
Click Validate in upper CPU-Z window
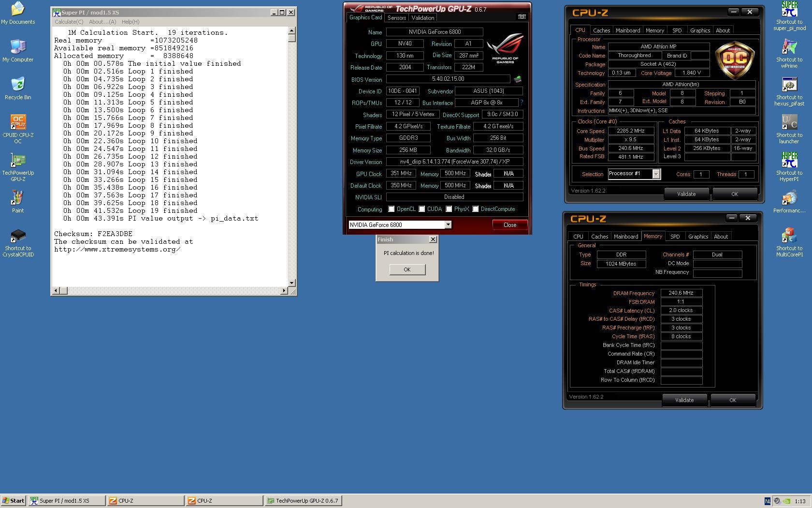(686, 194)
